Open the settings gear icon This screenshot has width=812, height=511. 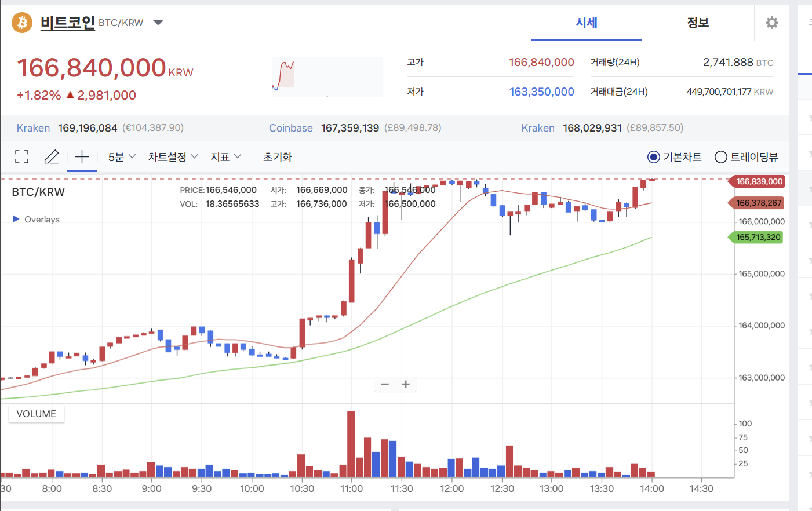(x=771, y=23)
